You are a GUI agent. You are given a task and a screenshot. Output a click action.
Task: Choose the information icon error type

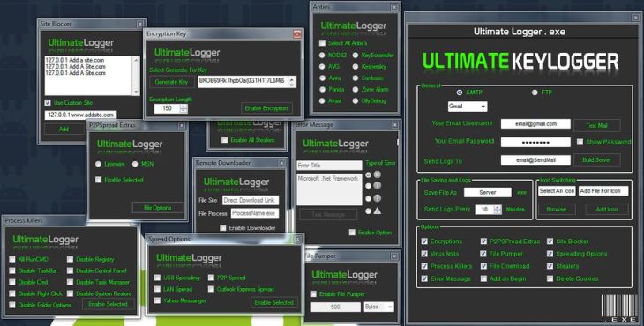click(377, 186)
